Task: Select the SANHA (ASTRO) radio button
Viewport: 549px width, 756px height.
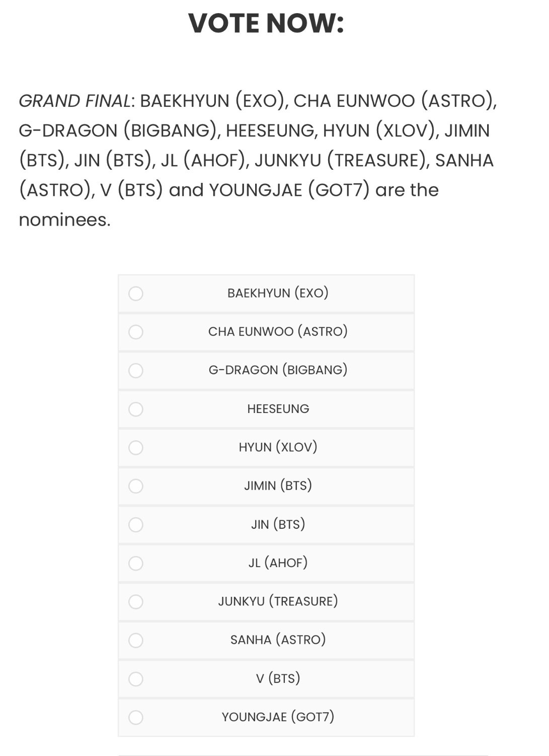Action: tap(136, 640)
